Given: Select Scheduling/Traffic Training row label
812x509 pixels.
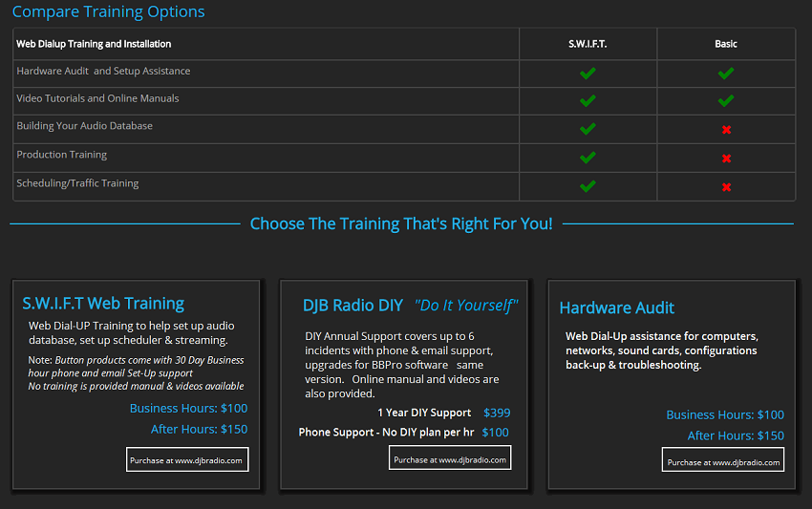Looking at the screenshot, I should (x=77, y=183).
